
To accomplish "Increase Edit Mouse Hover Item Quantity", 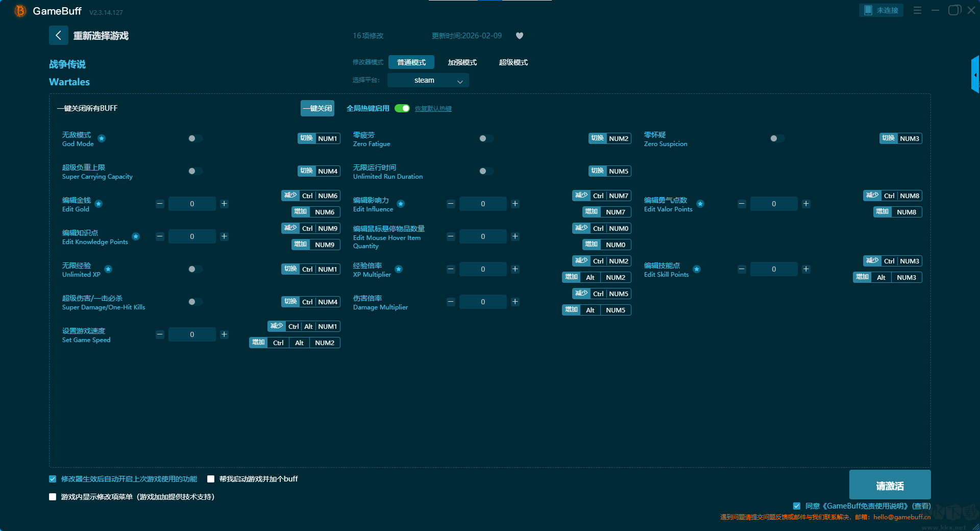I will pyautogui.click(x=515, y=236).
